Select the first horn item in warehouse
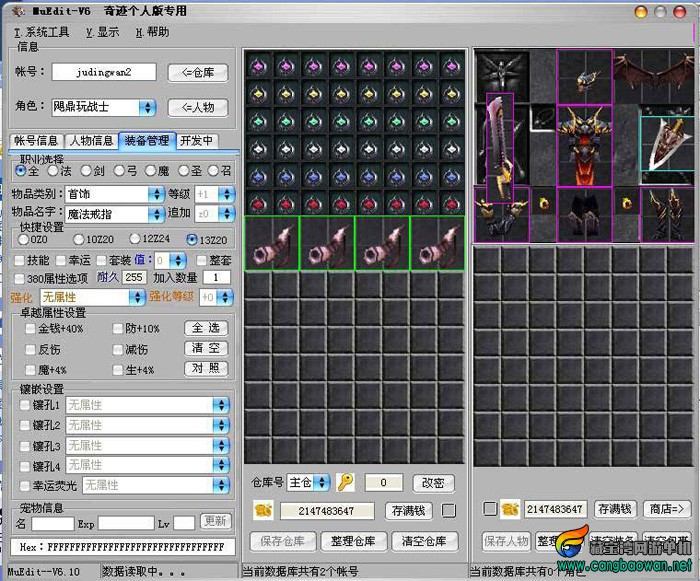Viewport: 700px width, 581px height. pyautogui.click(x=272, y=243)
